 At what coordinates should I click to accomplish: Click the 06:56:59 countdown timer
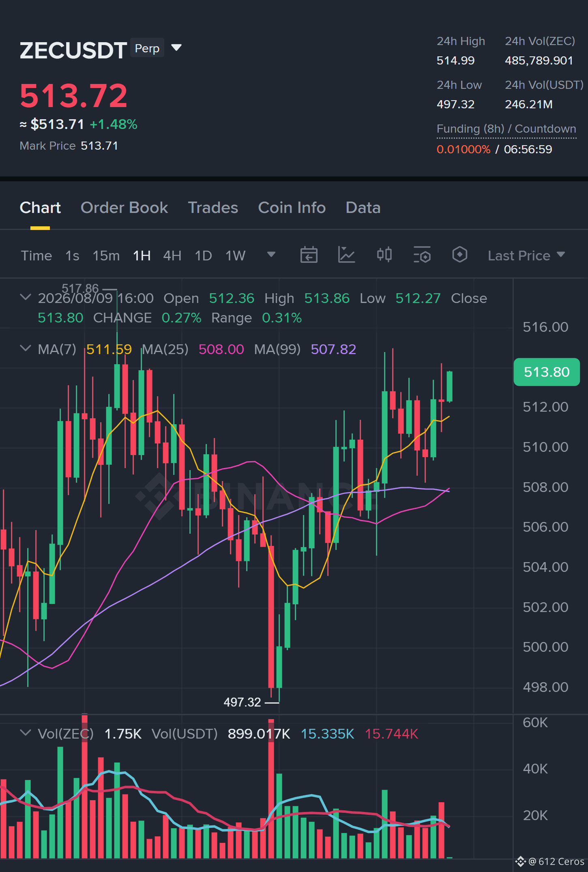[528, 149]
